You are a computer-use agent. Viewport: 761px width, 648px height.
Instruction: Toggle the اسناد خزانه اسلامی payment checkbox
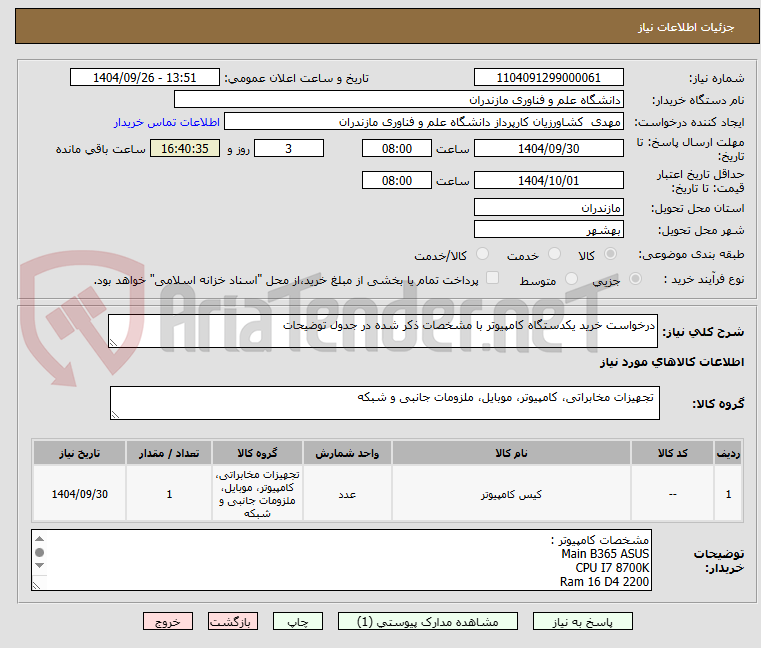493,278
